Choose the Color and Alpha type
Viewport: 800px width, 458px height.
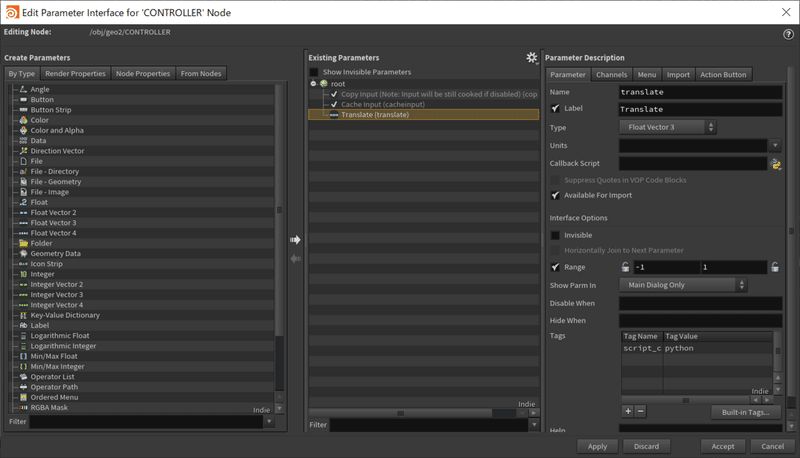[57, 130]
